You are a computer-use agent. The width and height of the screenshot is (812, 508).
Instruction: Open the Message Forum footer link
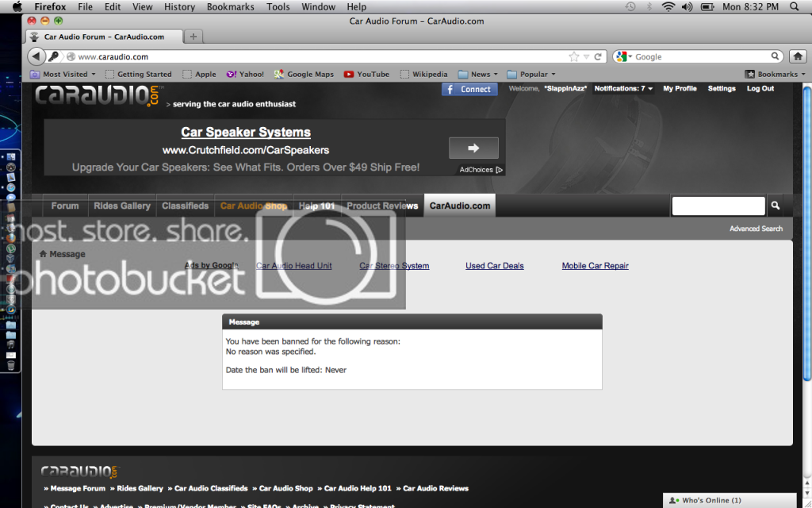click(78, 488)
